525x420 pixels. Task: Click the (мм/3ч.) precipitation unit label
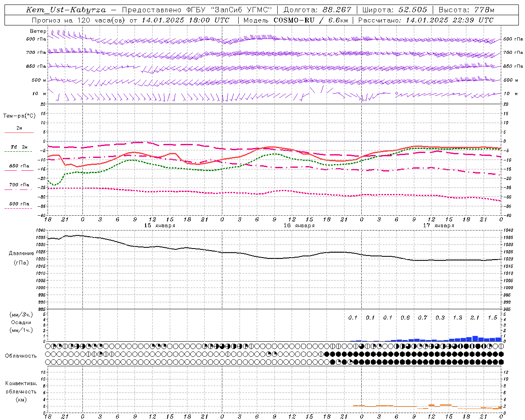(21, 315)
